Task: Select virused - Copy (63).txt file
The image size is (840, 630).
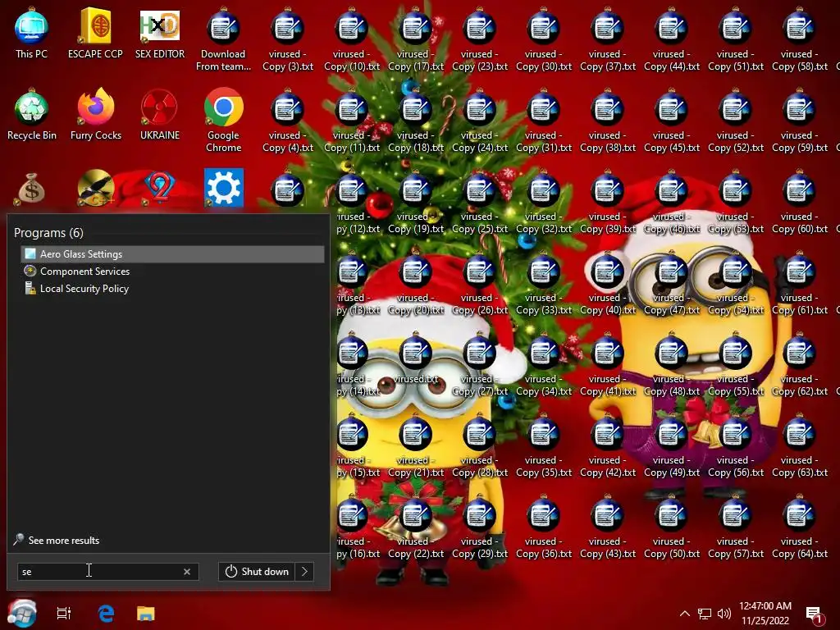Action: coord(800,445)
